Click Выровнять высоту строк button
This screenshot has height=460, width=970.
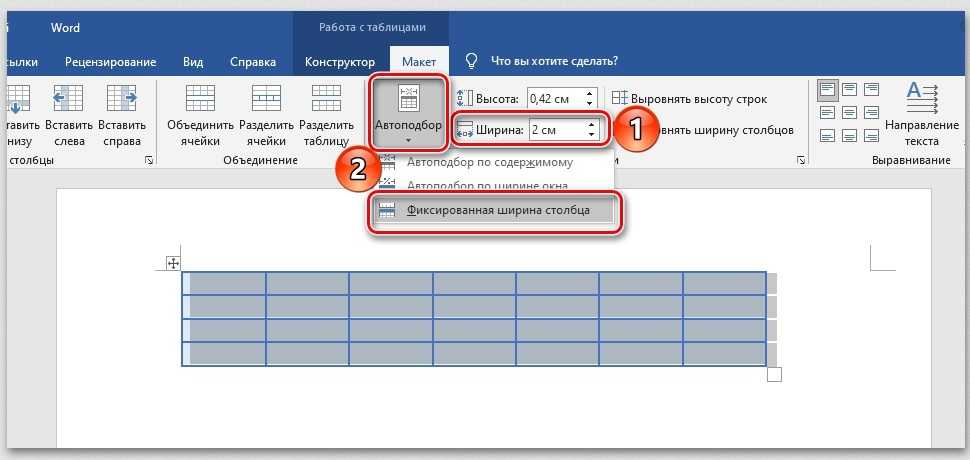coord(688,99)
